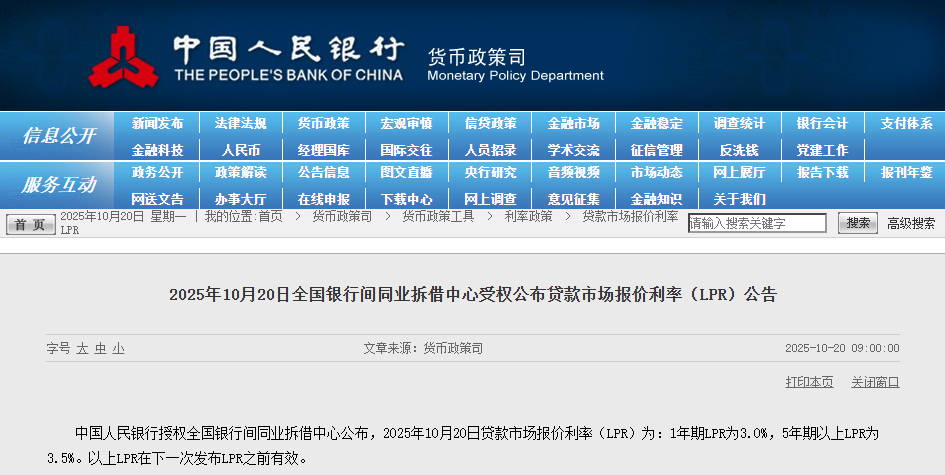
Task: Open the 新闻发布 menu item
Action: (157, 124)
